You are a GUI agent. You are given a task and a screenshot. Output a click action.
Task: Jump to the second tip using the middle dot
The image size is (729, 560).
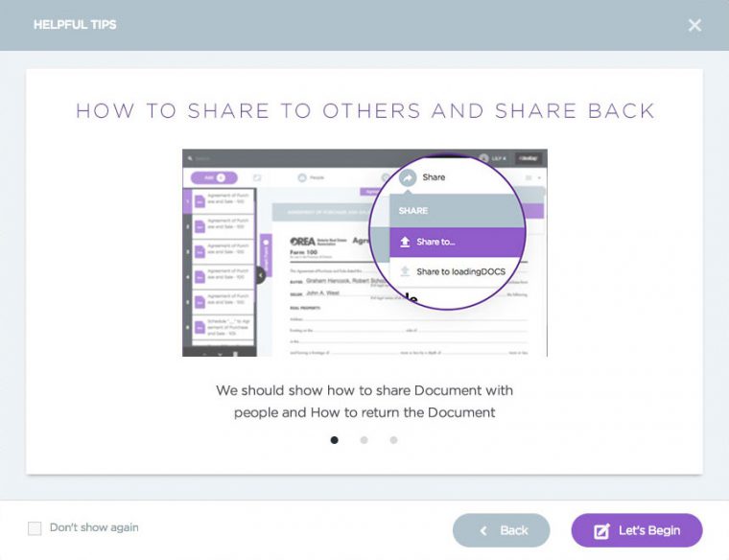click(364, 440)
